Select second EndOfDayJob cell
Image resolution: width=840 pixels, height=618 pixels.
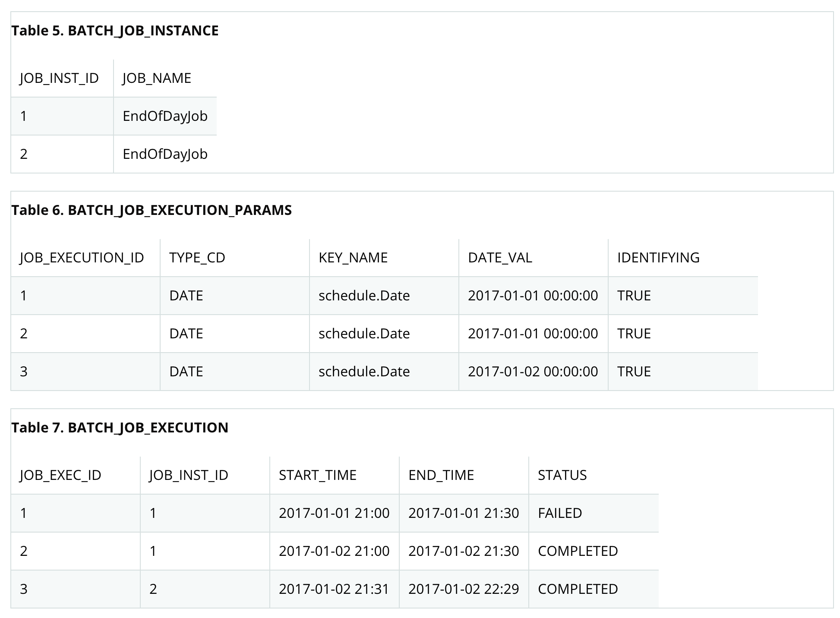coord(165,154)
